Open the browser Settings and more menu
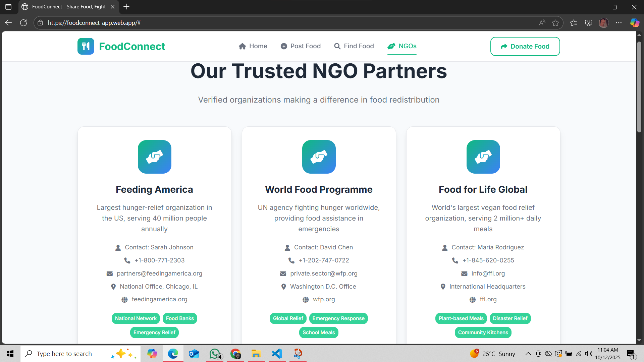The height and width of the screenshot is (362, 644). (619, 23)
